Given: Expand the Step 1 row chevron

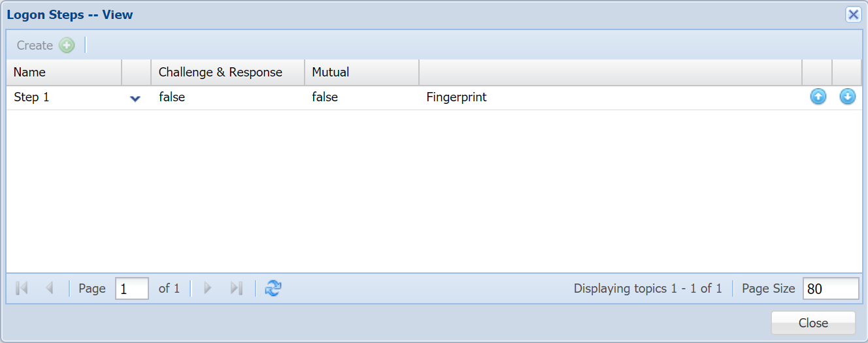Looking at the screenshot, I should pos(135,99).
